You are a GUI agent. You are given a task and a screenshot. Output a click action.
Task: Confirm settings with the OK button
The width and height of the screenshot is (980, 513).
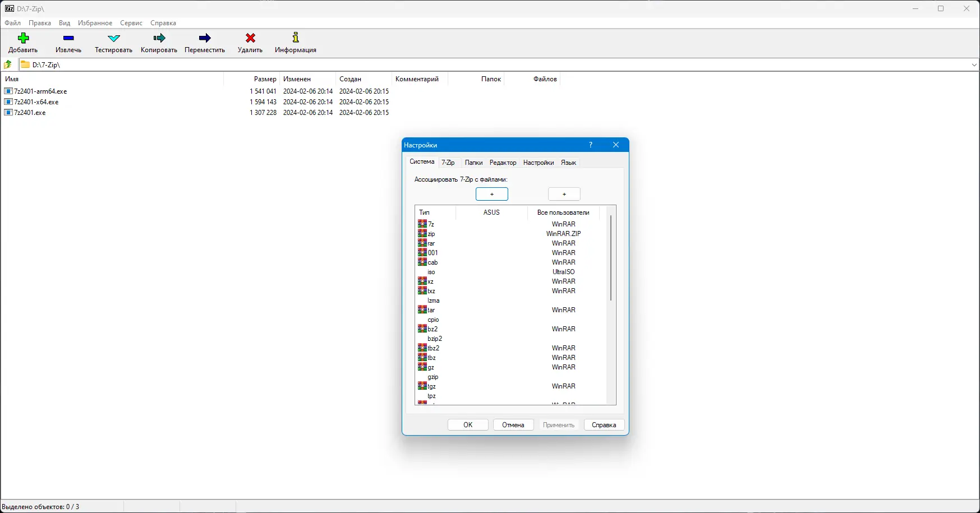point(468,425)
